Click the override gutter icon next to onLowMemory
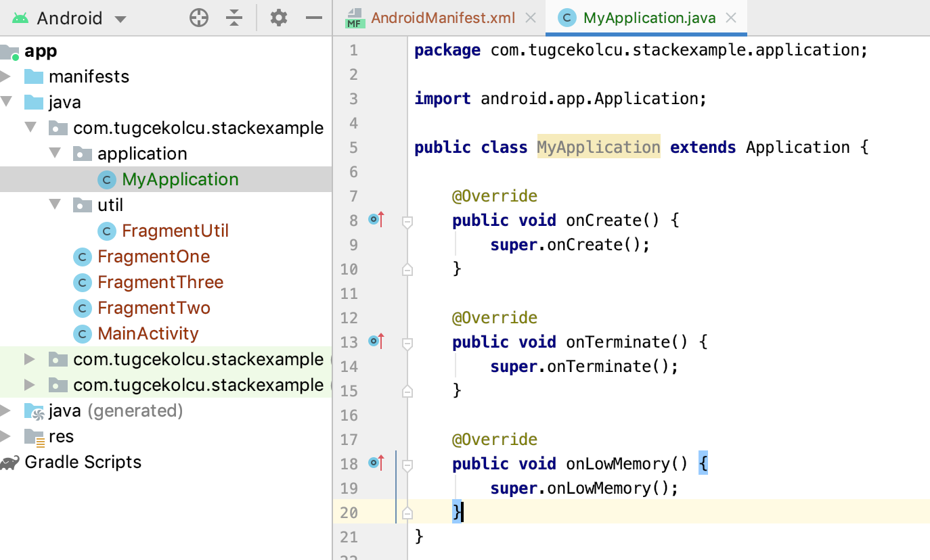930x560 pixels. (x=373, y=463)
